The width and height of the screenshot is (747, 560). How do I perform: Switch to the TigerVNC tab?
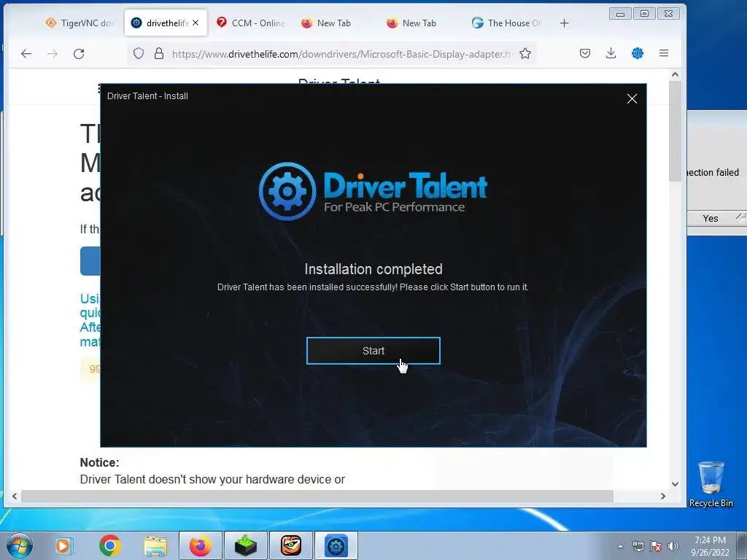(x=79, y=23)
